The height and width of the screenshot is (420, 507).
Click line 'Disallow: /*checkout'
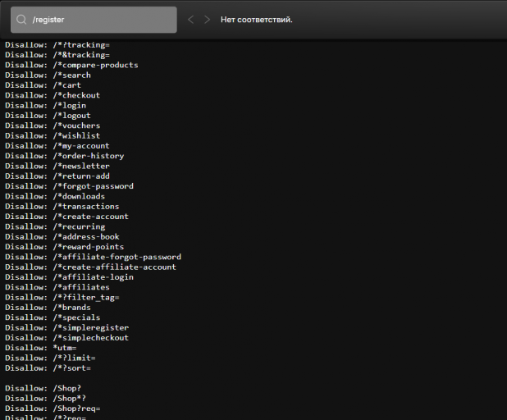coord(53,95)
